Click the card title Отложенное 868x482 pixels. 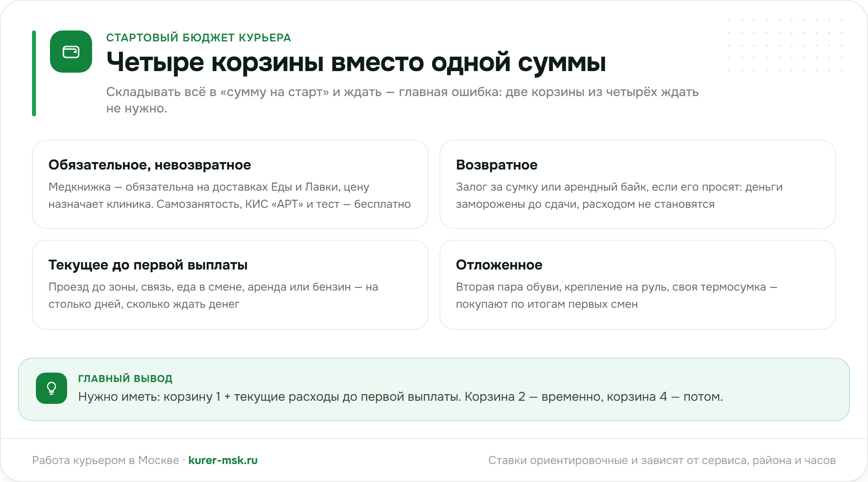[x=499, y=265]
